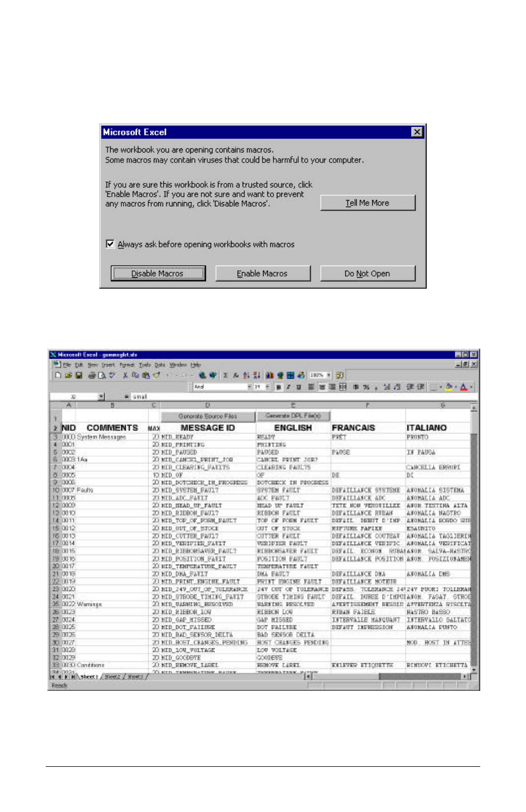The height and width of the screenshot is (812, 526).
Task: Apply AutoSum using the sigma icon
Action: pos(226,375)
